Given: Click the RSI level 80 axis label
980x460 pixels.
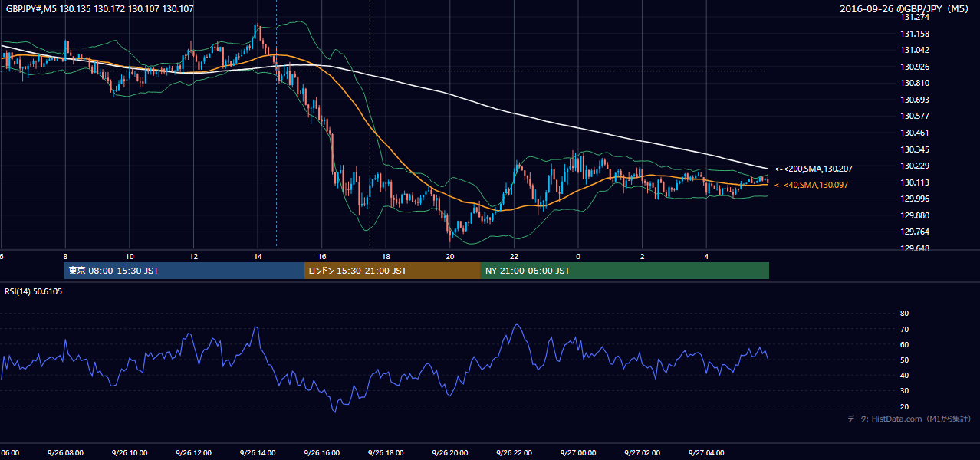Looking at the screenshot, I should [x=905, y=314].
